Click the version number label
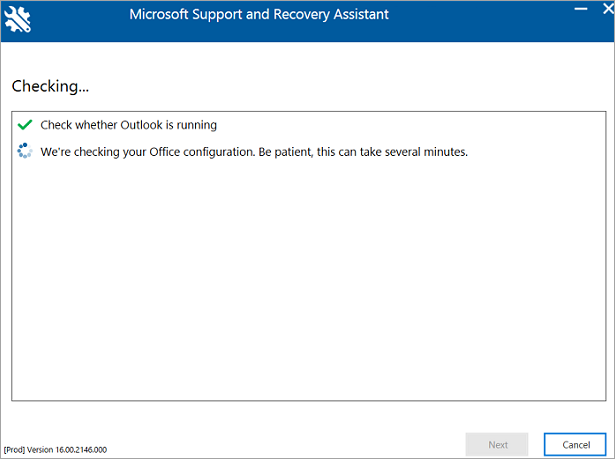 pyautogui.click(x=72, y=449)
